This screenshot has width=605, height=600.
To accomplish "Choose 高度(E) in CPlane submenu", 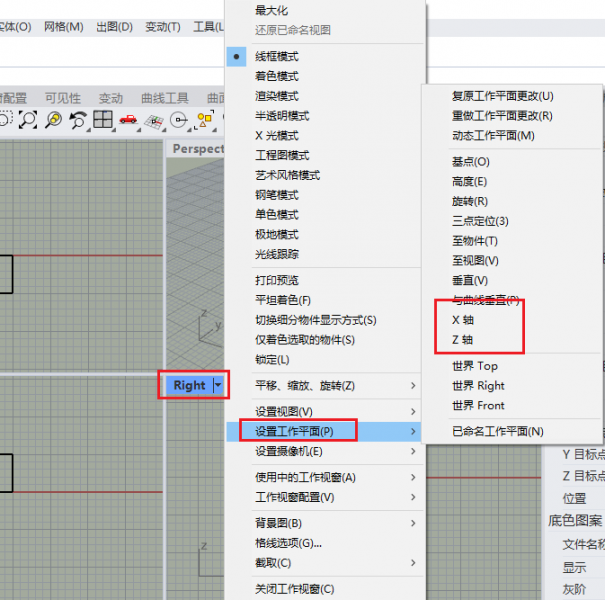I will (469, 182).
